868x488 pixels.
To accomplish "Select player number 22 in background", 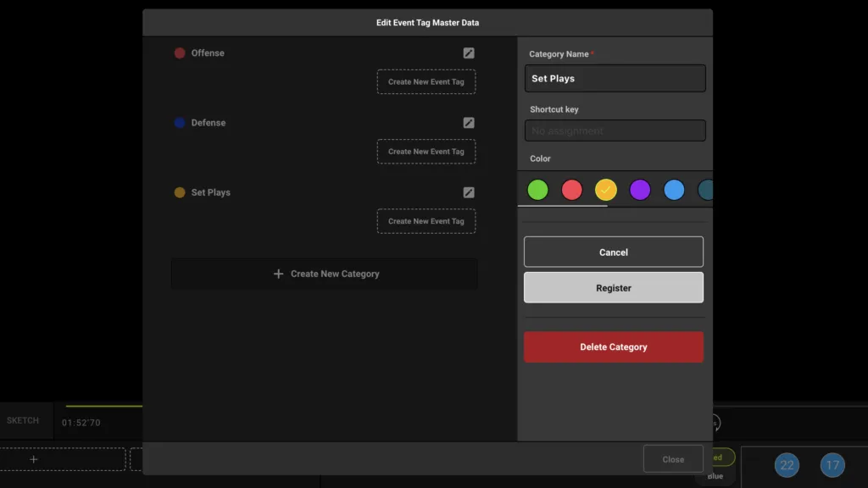I will tap(787, 465).
